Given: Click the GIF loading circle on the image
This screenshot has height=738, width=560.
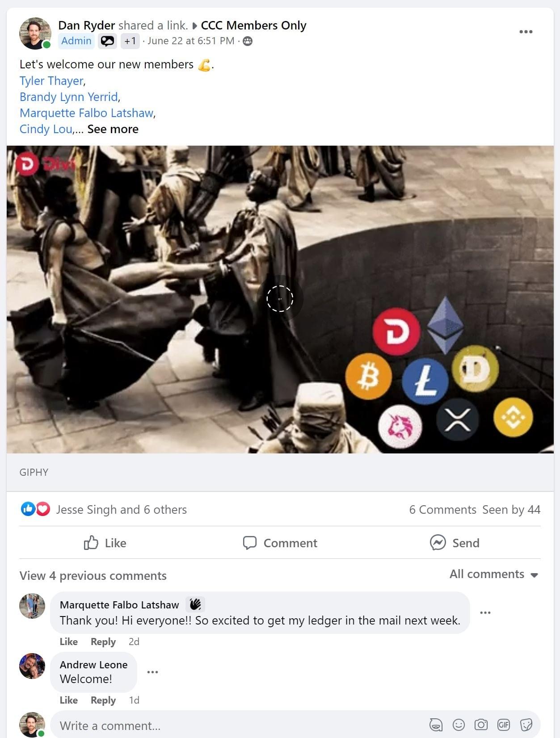Looking at the screenshot, I should [x=280, y=298].
